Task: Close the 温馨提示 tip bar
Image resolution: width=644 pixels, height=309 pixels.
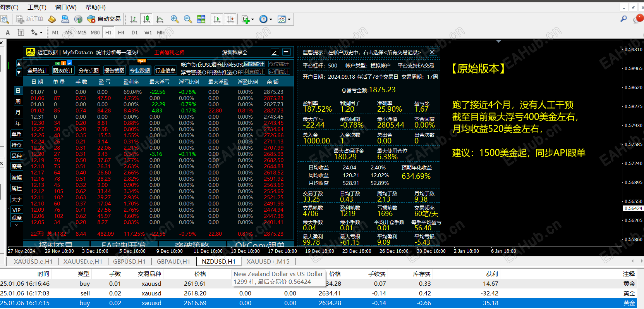Action: (x=433, y=52)
